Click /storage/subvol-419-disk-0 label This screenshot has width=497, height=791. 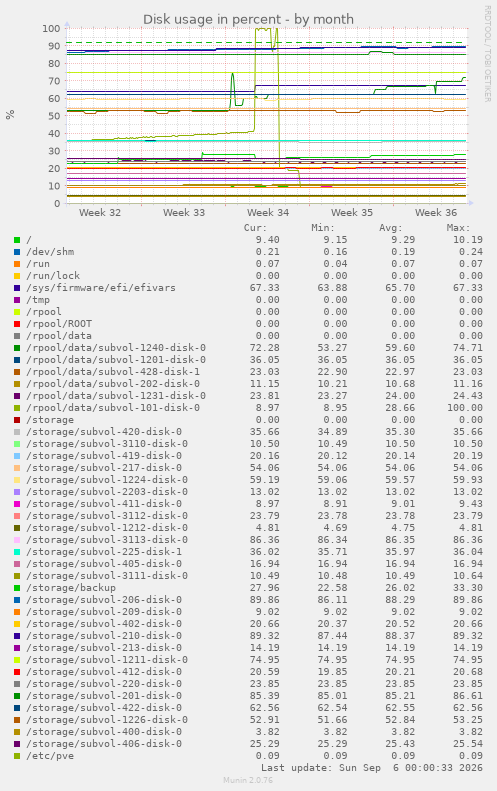pyautogui.click(x=104, y=456)
